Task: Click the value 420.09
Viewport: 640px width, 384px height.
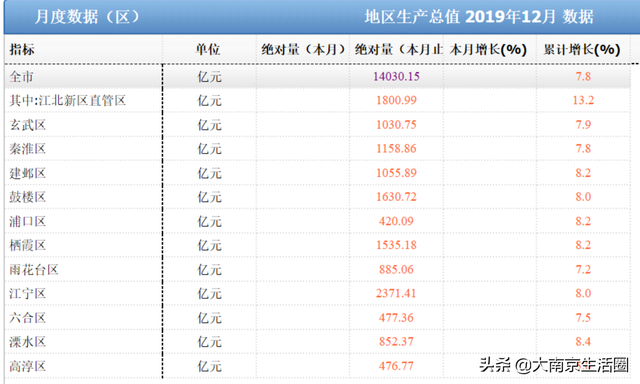Action: coord(396,221)
